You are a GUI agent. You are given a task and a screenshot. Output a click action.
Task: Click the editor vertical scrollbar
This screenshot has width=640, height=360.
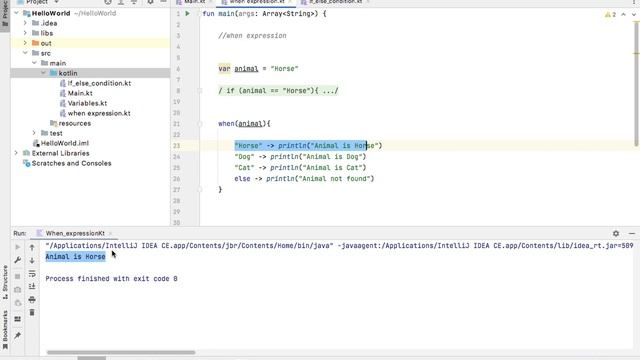point(636,84)
